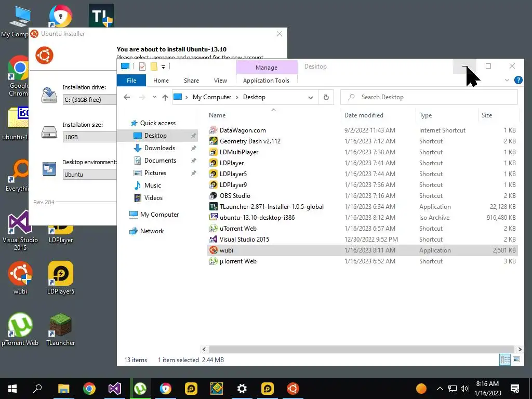Click the chevron after My Computer in address path

click(237, 97)
